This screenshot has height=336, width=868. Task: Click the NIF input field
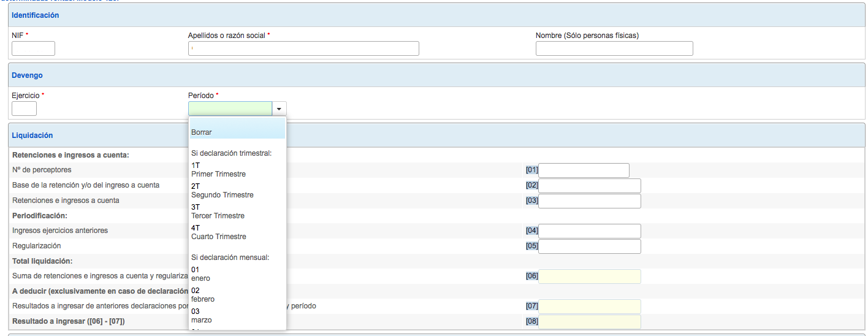33,48
